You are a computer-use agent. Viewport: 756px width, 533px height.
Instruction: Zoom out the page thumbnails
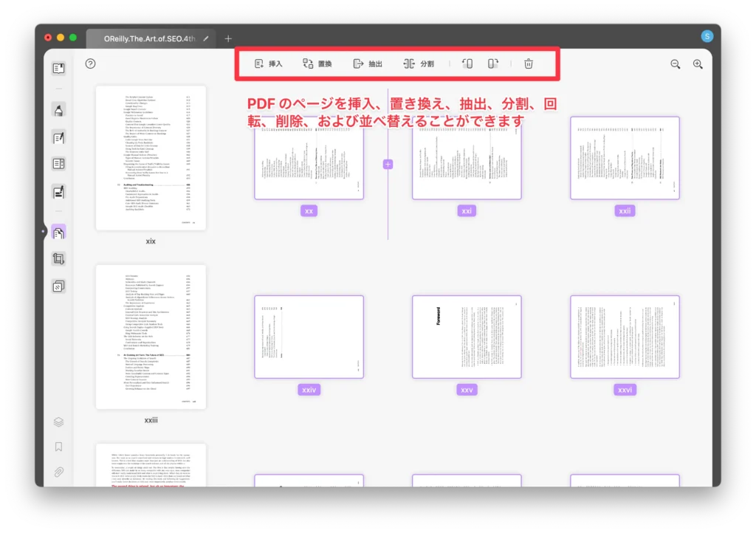point(675,64)
